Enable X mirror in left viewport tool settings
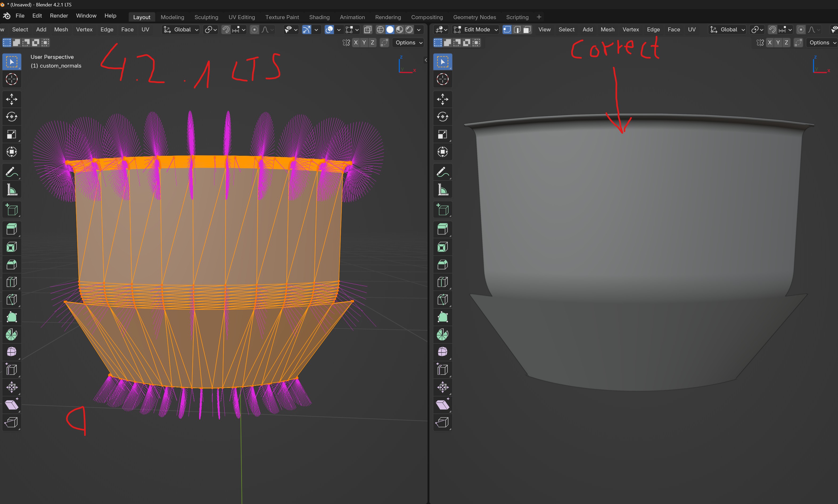Viewport: 838px width, 504px height. point(355,42)
